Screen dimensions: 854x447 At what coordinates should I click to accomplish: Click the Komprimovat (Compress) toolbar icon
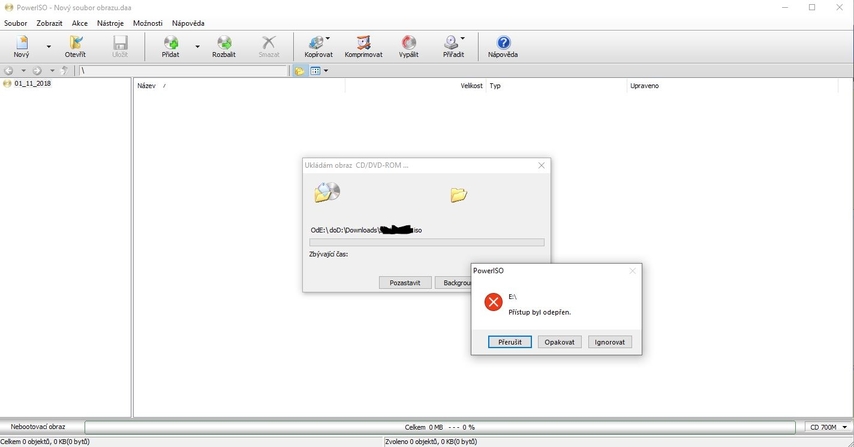pyautogui.click(x=363, y=46)
